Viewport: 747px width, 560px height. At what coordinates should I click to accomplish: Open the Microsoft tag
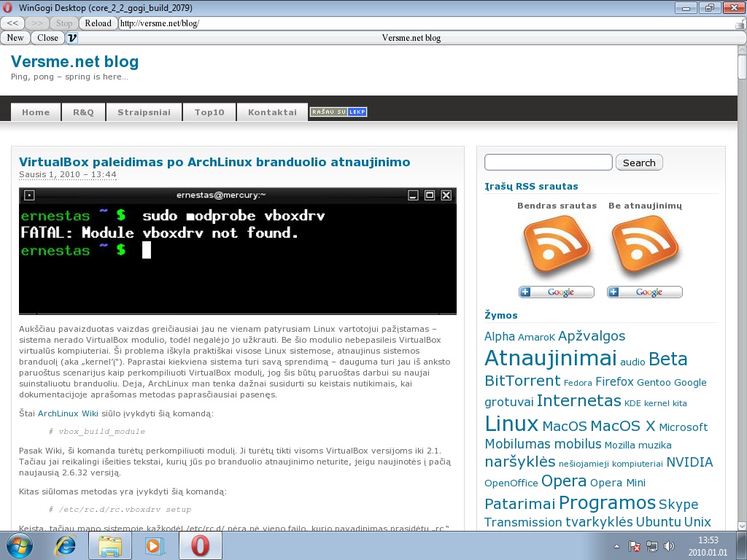pyautogui.click(x=683, y=427)
